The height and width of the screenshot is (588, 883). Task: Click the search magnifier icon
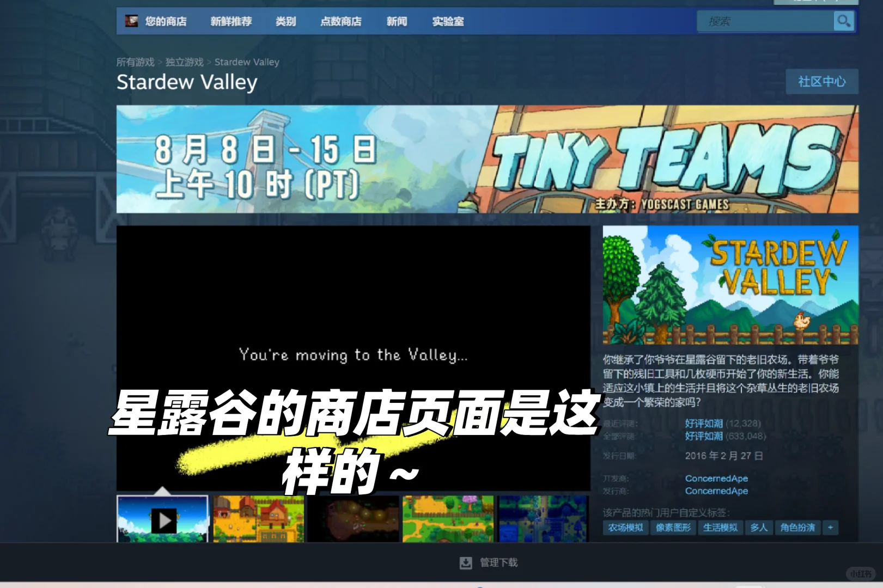[x=844, y=21]
